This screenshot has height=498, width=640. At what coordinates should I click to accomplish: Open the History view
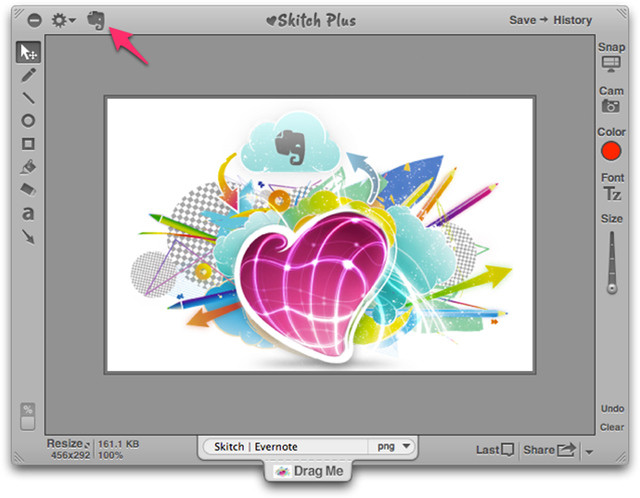click(572, 20)
